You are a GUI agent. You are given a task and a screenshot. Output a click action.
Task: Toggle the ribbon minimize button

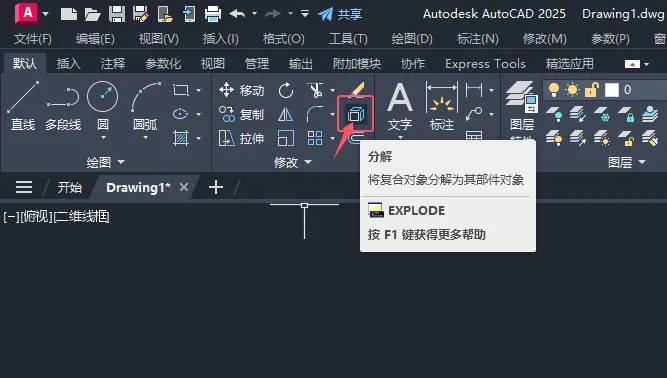tap(632, 64)
